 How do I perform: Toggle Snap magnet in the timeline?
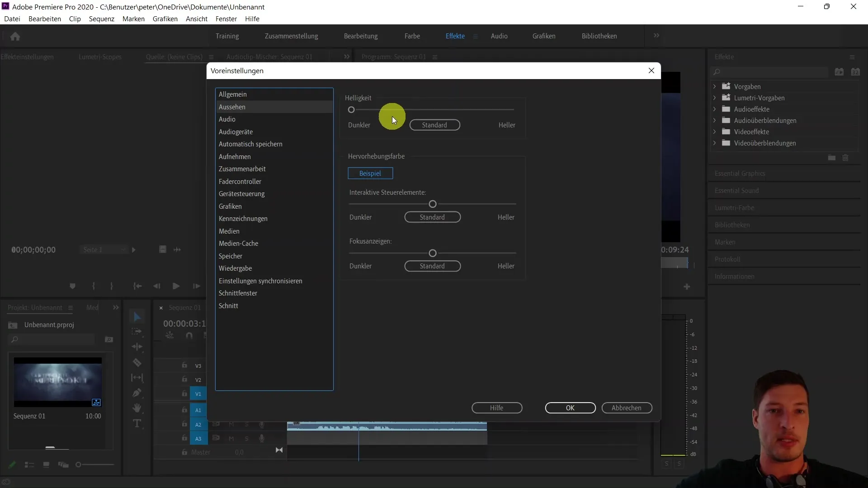[x=189, y=335]
